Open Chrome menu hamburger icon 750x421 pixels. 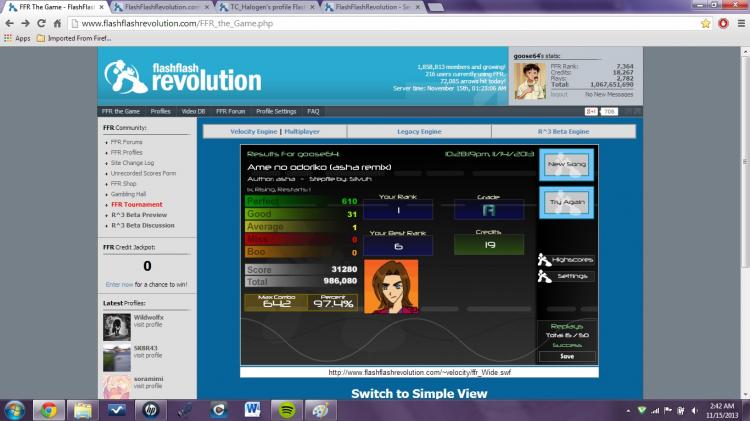click(x=741, y=23)
